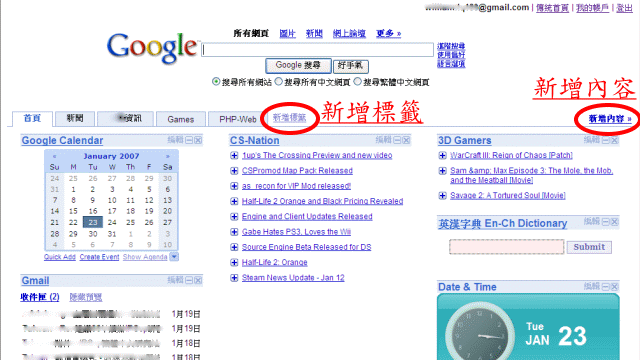Click the 登出 sign-out link
Image resolution: width=640 pixels, height=360 pixels.
(x=624, y=8)
